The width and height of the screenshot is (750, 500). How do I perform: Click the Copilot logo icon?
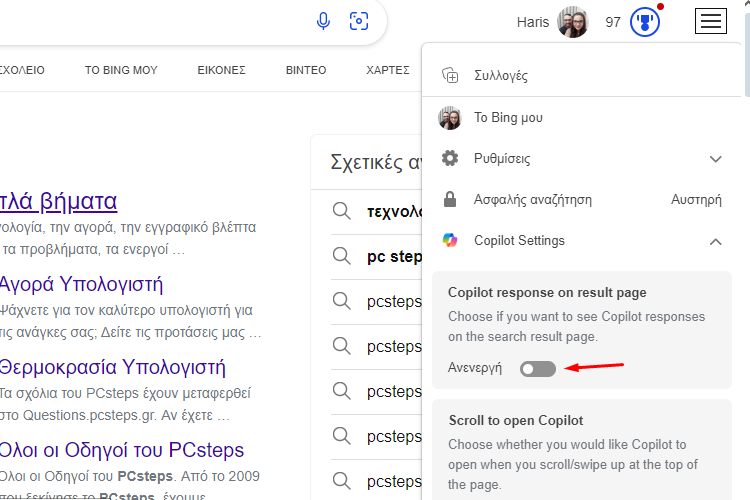pyautogui.click(x=450, y=240)
